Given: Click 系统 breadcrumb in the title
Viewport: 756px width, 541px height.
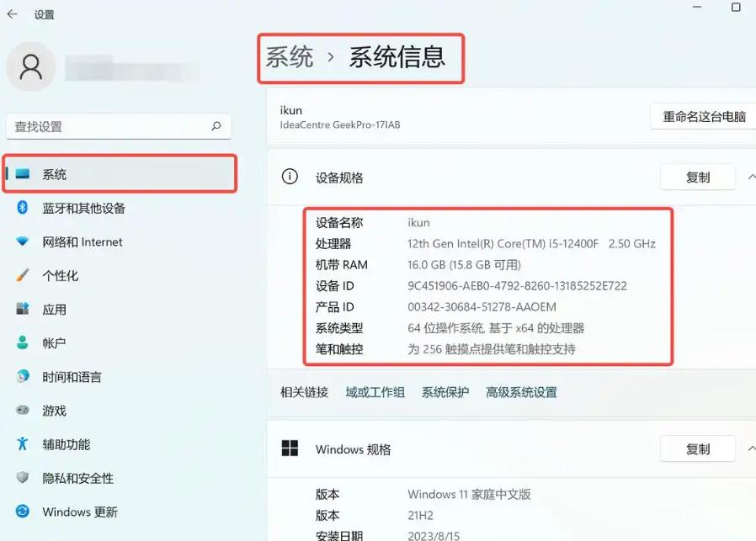Looking at the screenshot, I should (290, 57).
